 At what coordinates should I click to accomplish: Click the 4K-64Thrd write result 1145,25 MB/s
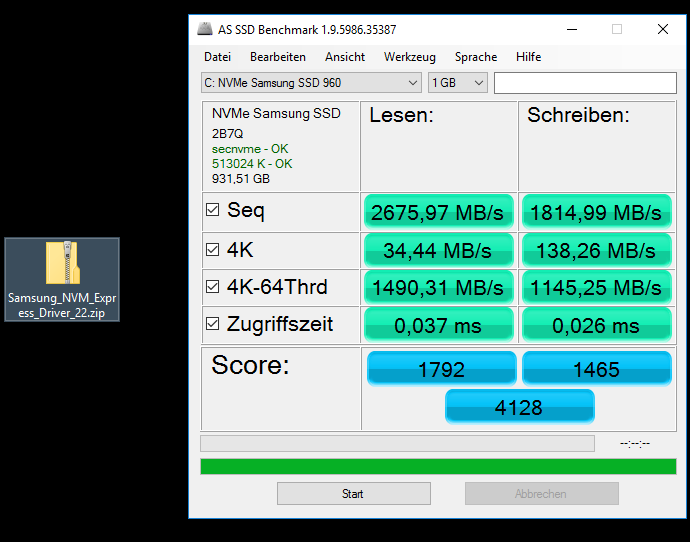point(597,288)
